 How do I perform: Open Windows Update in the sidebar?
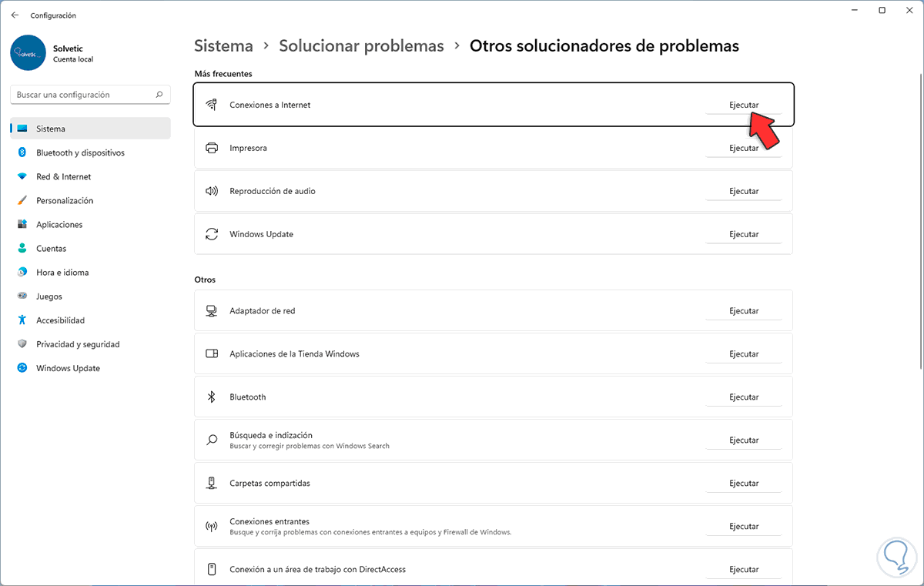pyautogui.click(x=68, y=368)
